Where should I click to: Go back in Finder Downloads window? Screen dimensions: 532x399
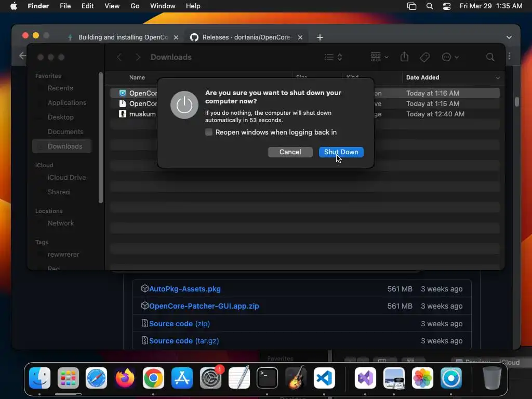point(119,57)
